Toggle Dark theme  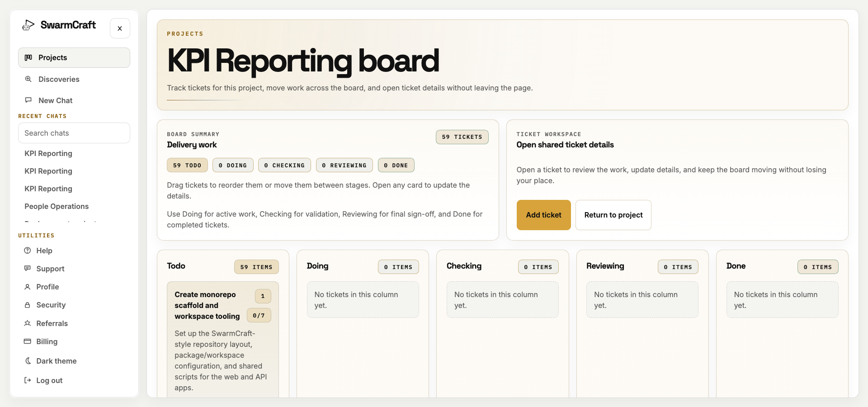74,361
